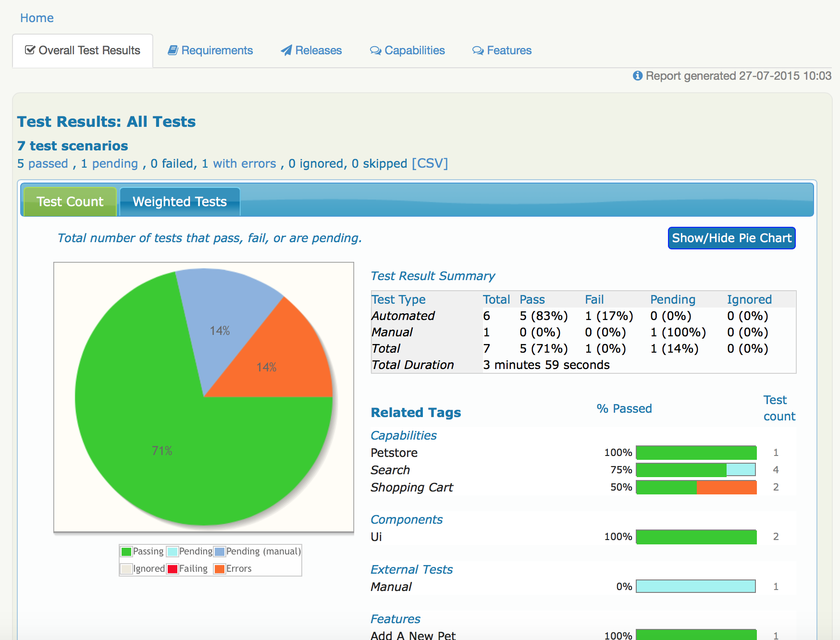Image resolution: width=840 pixels, height=640 pixels.
Task: Click the speech bubble icon beside Capabilities
Action: tap(375, 50)
